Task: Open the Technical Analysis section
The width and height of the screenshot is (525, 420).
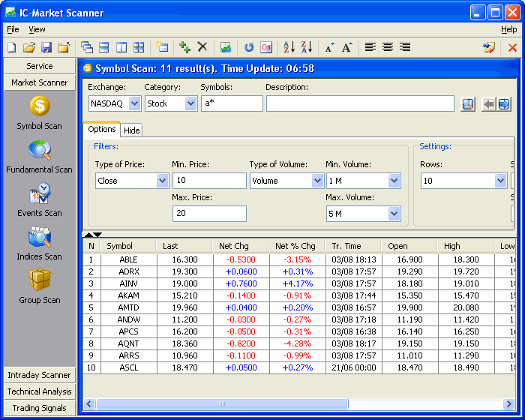Action: 40,391
